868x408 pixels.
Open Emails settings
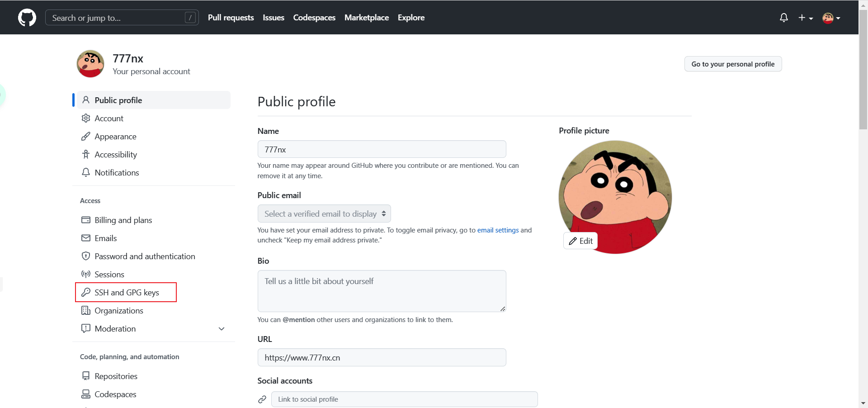coord(154,238)
